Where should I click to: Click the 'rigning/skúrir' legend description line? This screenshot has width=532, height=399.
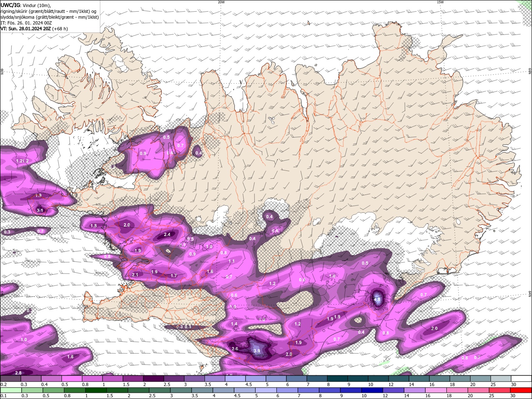coord(49,11)
